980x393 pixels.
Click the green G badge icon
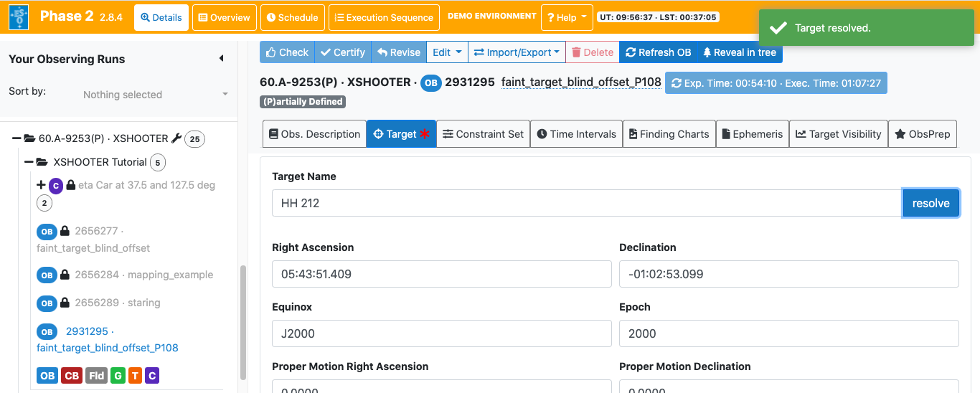(x=118, y=376)
